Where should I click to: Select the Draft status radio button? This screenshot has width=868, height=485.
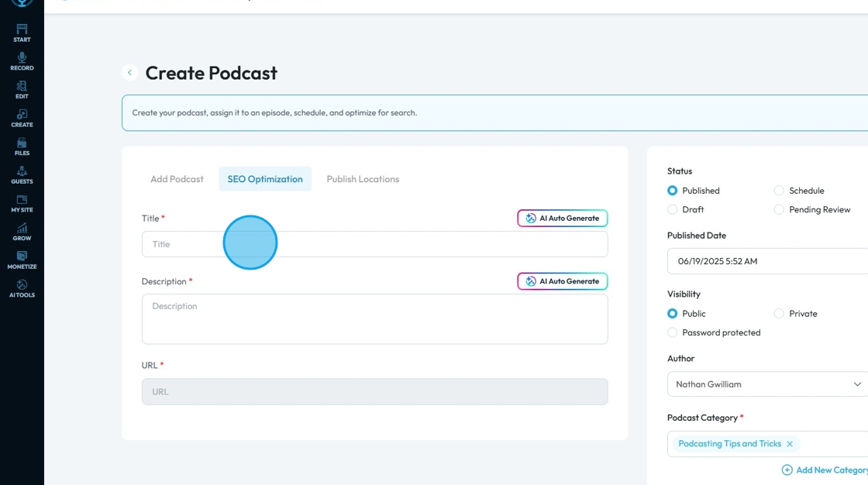pos(673,210)
